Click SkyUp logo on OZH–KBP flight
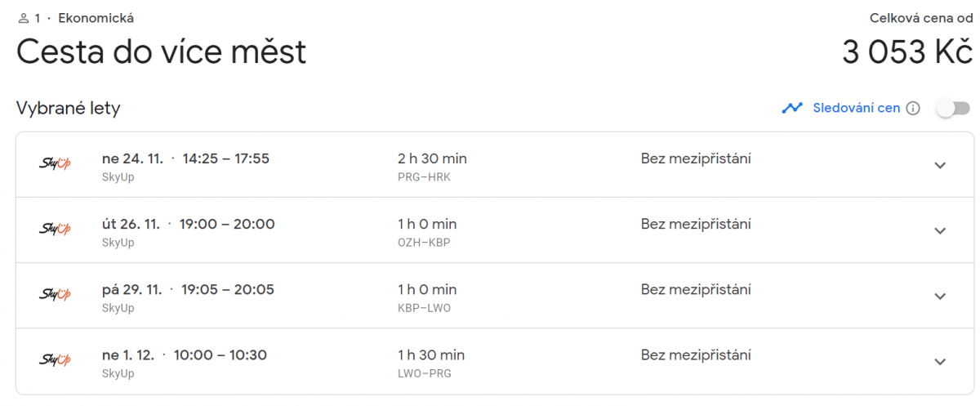Image resolution: width=980 pixels, height=406 pixels. pos(56,230)
